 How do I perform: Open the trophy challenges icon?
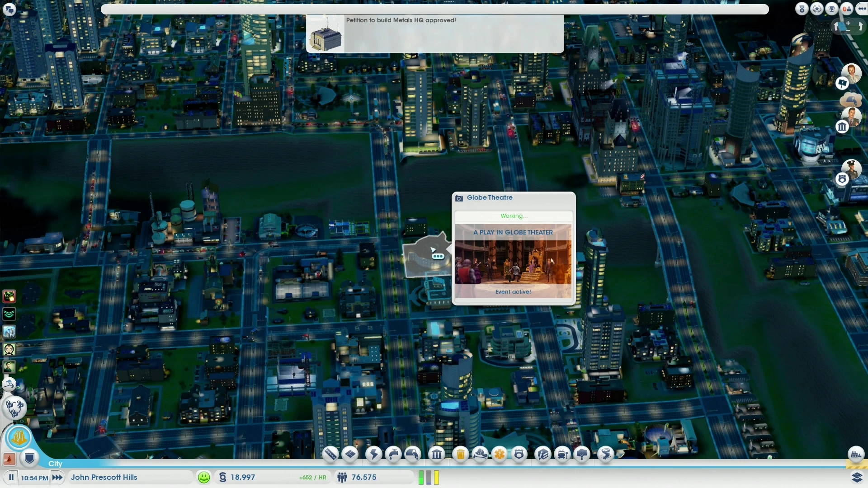coord(832,9)
